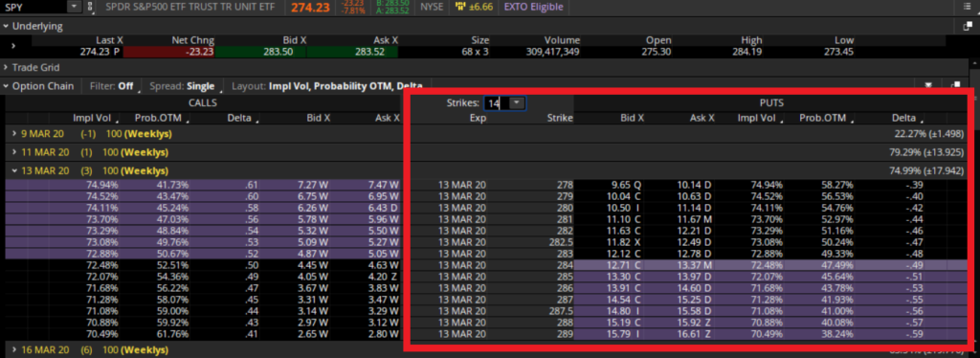Click the put ask 13.37 M at strike 284
This screenshot has width=980, height=358.
pyautogui.click(x=695, y=264)
